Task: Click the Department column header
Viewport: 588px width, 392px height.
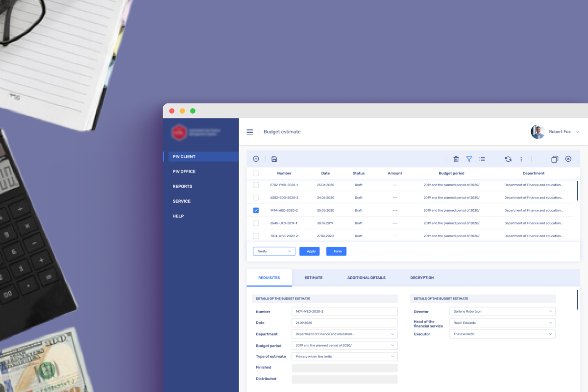Action: [534, 173]
